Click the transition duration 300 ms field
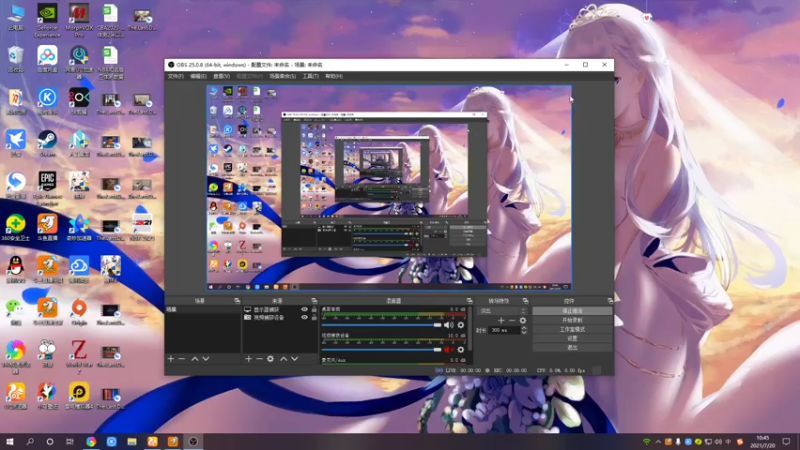Screen dimensions: 800x450 (x=504, y=330)
